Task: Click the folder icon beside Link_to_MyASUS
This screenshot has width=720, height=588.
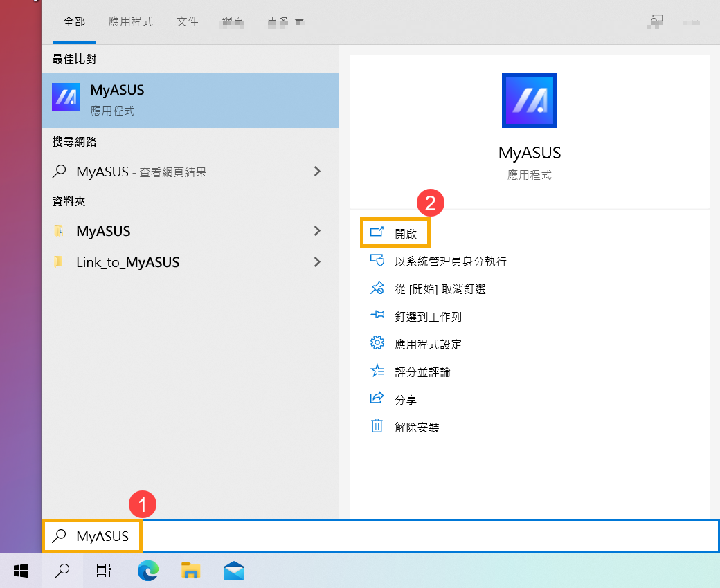Action: click(x=58, y=261)
